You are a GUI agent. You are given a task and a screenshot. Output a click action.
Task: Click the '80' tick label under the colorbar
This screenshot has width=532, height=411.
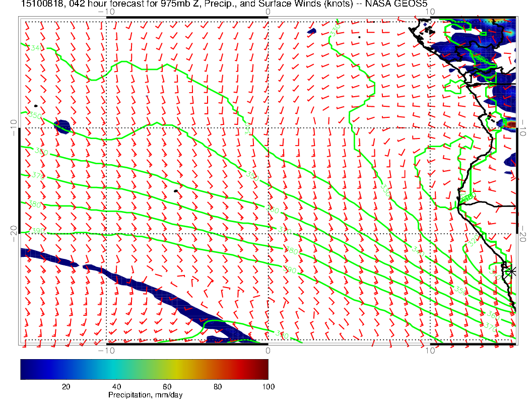point(218,387)
